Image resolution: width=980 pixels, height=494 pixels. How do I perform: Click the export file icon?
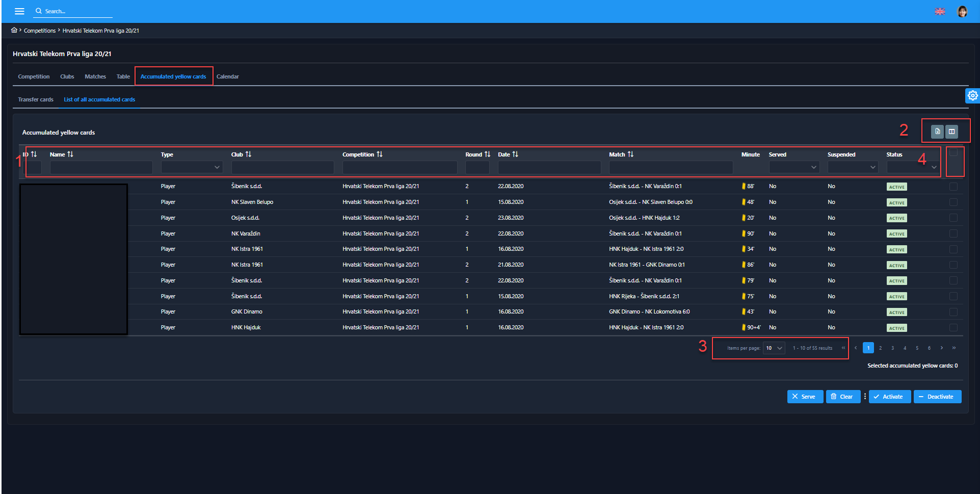pos(937,132)
